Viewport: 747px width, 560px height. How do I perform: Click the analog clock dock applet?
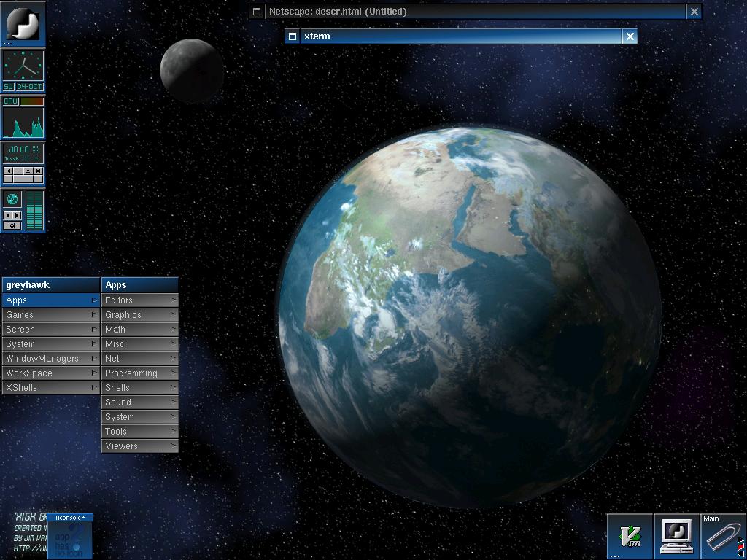[x=23, y=66]
